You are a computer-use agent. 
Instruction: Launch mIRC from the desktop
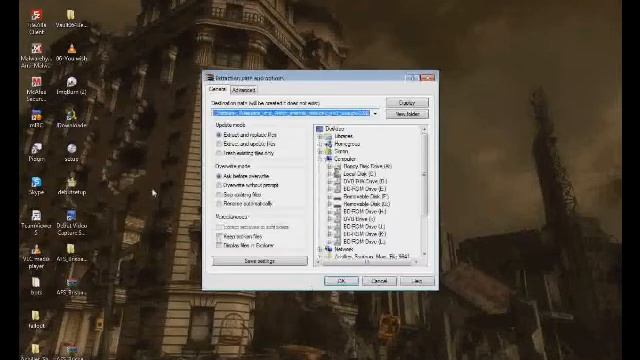[x=36, y=118]
